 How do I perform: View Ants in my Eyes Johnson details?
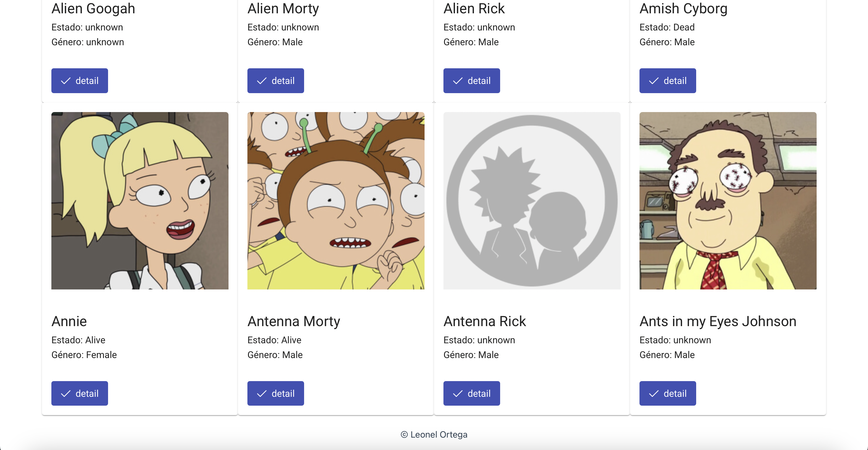668,393
